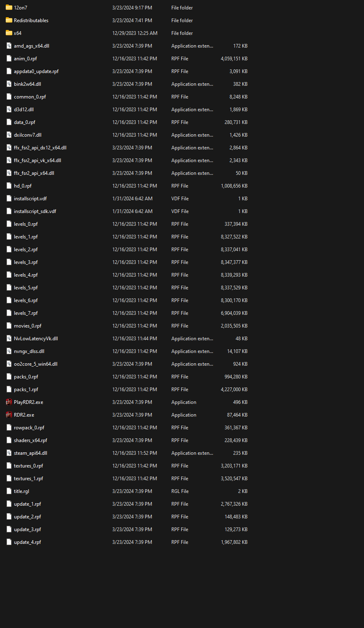Select the file name levels_7.rpf

coord(26,313)
